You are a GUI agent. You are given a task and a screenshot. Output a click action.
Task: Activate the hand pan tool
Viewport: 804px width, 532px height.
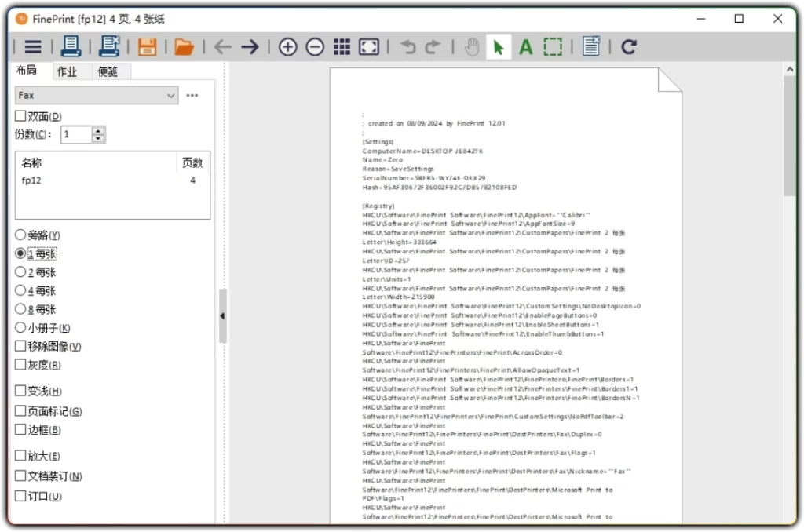pyautogui.click(x=471, y=46)
